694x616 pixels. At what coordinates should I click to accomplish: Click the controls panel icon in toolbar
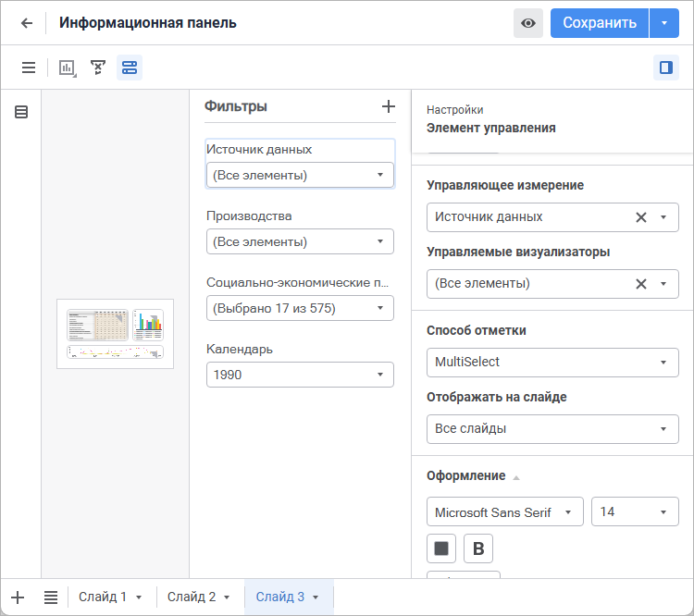pos(130,68)
